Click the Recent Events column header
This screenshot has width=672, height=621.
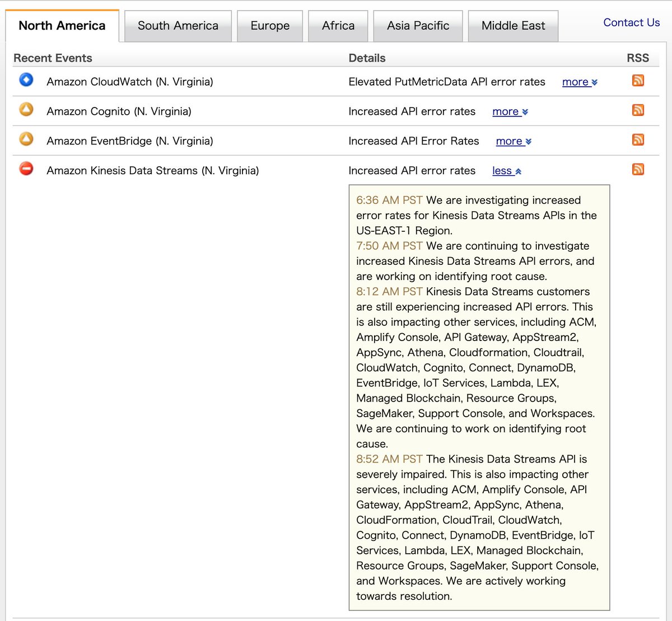pos(53,58)
